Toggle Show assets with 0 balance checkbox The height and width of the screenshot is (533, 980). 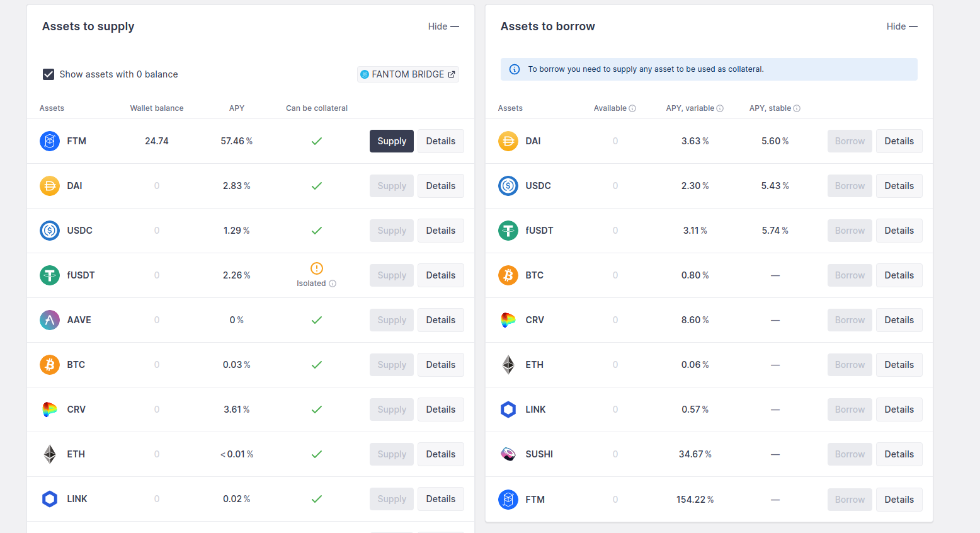48,74
